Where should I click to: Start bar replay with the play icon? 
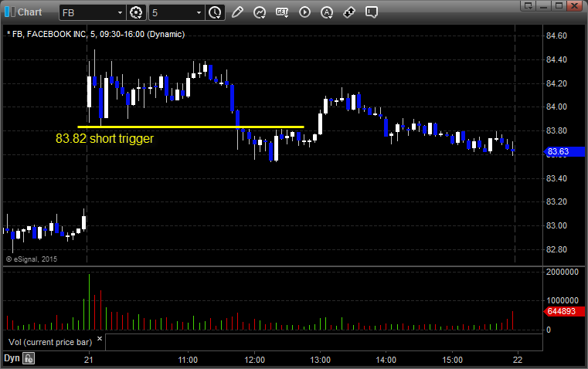(x=304, y=12)
